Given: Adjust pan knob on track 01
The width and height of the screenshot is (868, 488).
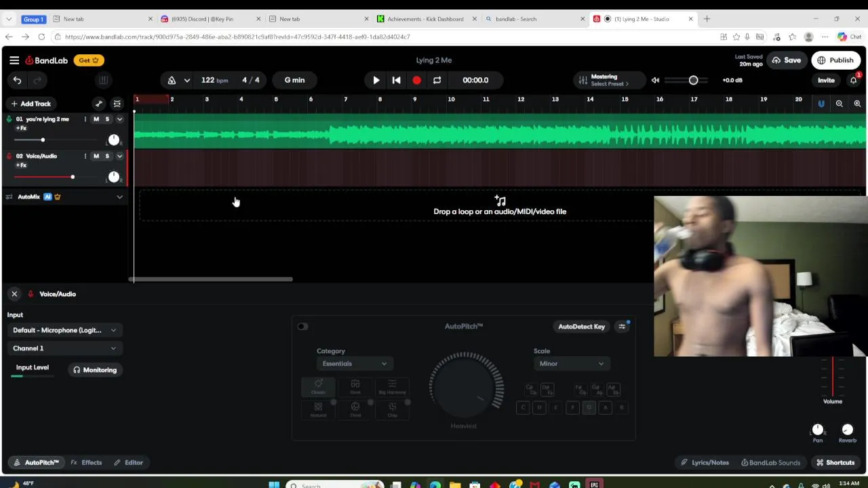Looking at the screenshot, I should click(x=113, y=140).
